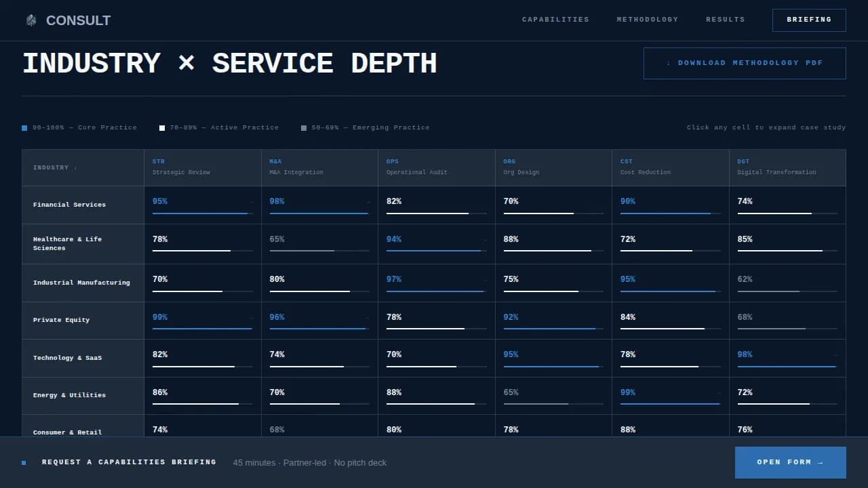The width and height of the screenshot is (868, 488).
Task: Expand Healthcare M&A Integration 65% cell
Action: (319, 244)
